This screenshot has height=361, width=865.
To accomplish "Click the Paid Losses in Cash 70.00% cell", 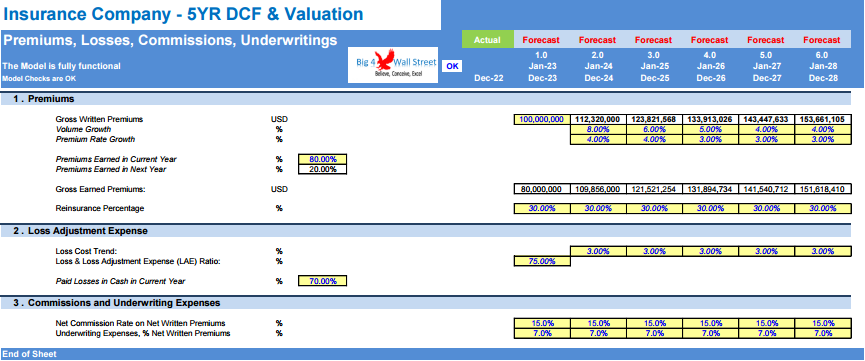I will pos(322,281).
